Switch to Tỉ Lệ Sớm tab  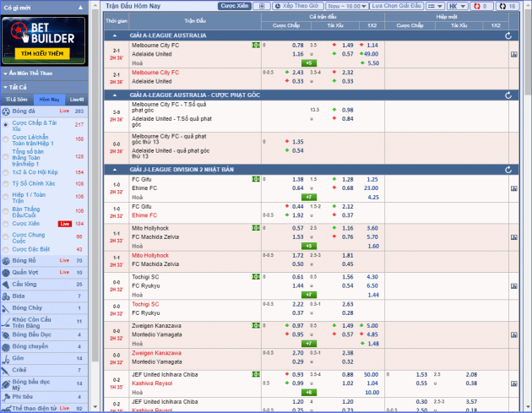click(x=16, y=100)
